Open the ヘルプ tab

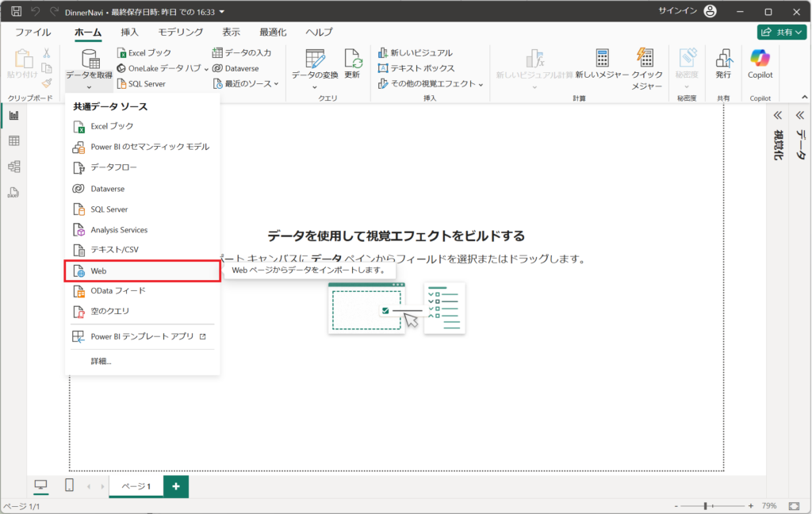(319, 32)
